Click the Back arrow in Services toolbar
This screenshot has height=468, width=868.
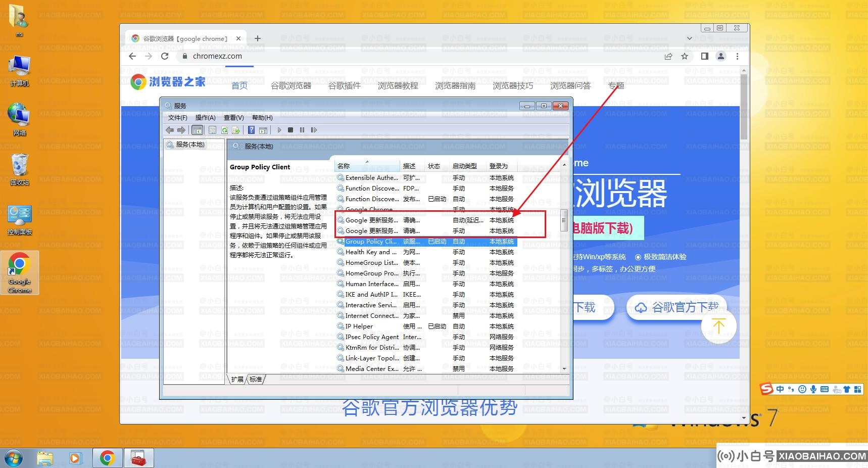170,130
